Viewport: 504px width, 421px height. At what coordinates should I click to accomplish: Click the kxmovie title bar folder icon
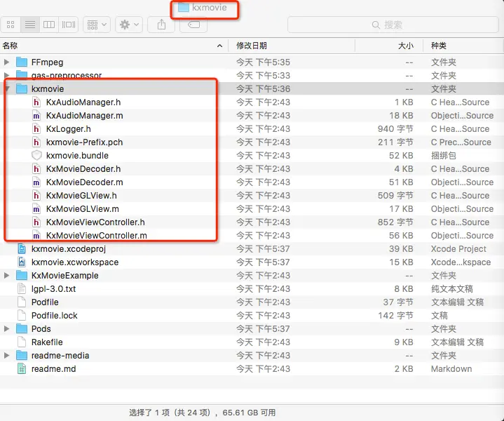(x=183, y=8)
